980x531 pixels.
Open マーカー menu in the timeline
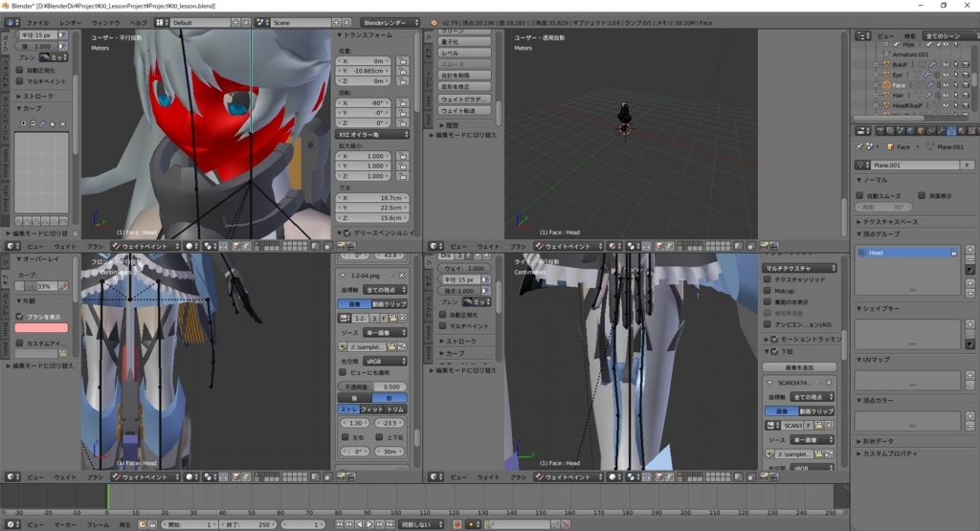point(64,524)
